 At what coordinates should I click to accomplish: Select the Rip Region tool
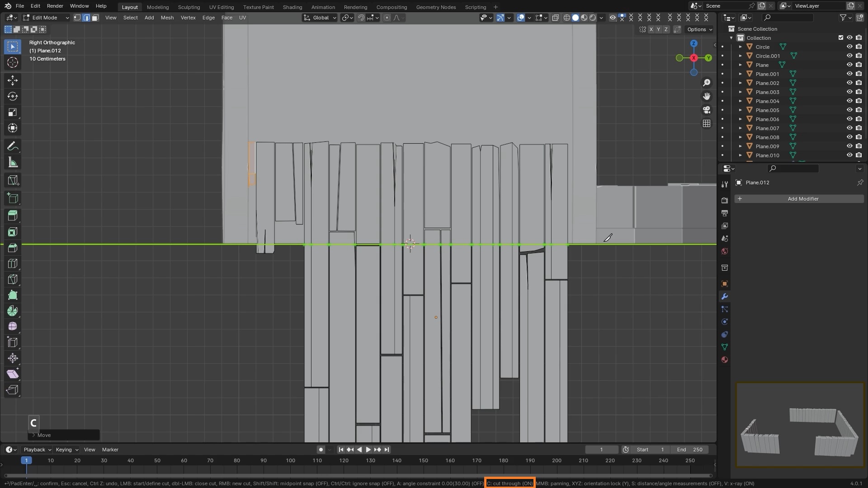(13, 390)
